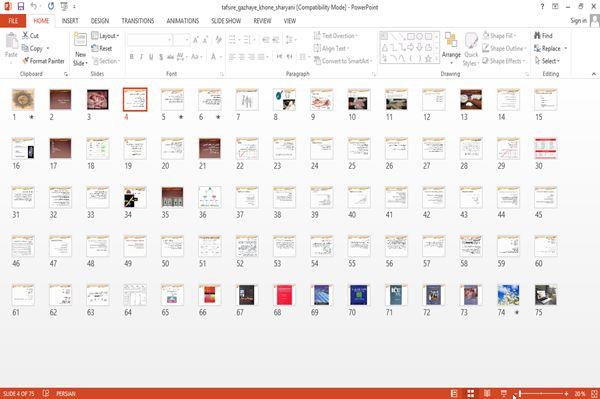The height and width of the screenshot is (399, 600).
Task: Select Slide Sorter view in status bar
Action: pyautogui.click(x=471, y=393)
